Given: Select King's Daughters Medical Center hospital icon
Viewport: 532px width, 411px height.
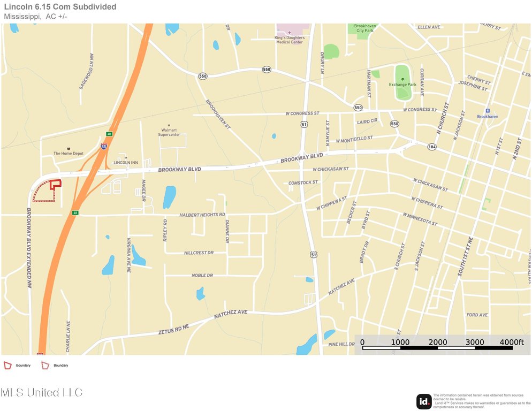Looking at the screenshot, I should pyautogui.click(x=290, y=33).
